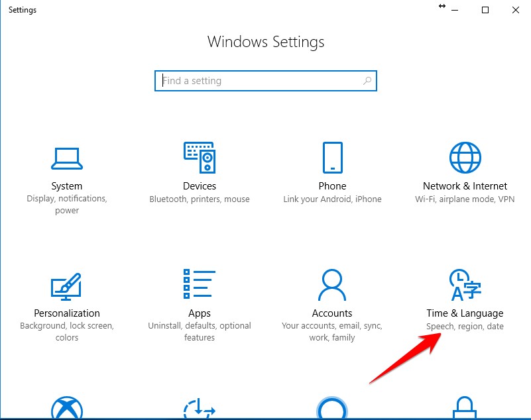The height and width of the screenshot is (420, 531).
Task: Click the Phone label
Action: (332, 185)
